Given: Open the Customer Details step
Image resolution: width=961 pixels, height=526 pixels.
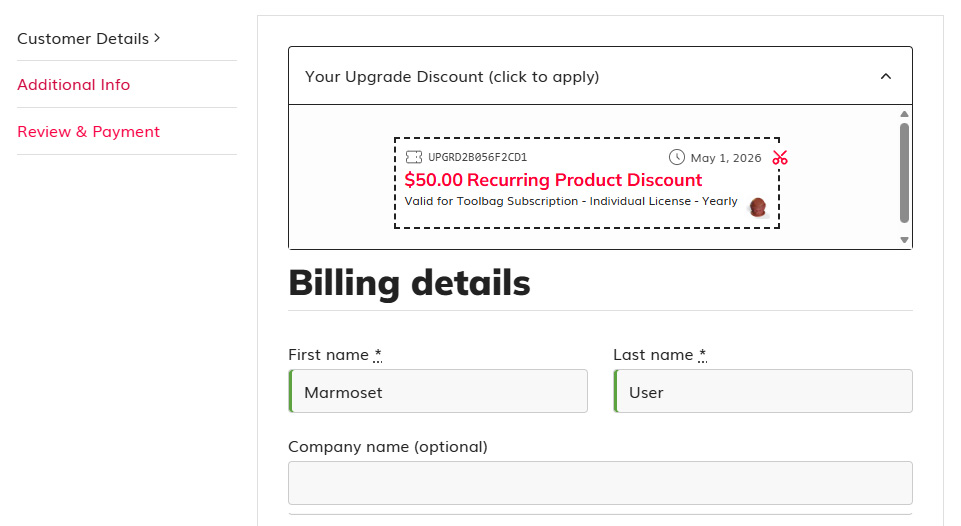Looking at the screenshot, I should point(83,39).
